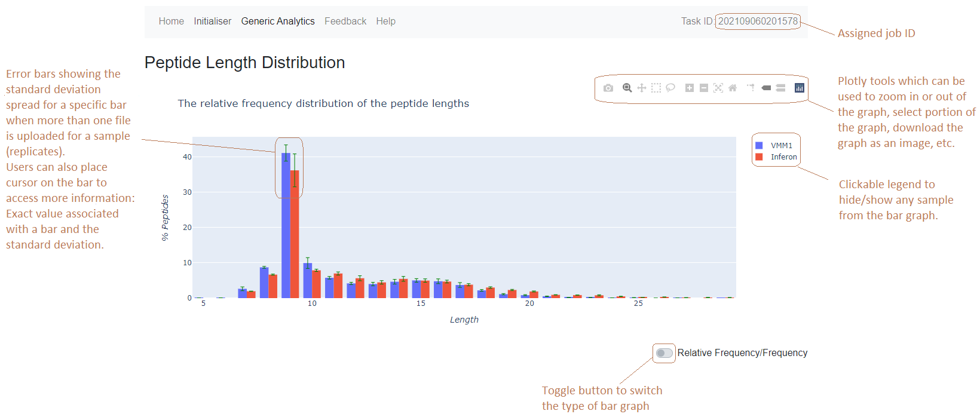Show closest data on hover
Viewport: 980px width, 420px height.
point(766,88)
